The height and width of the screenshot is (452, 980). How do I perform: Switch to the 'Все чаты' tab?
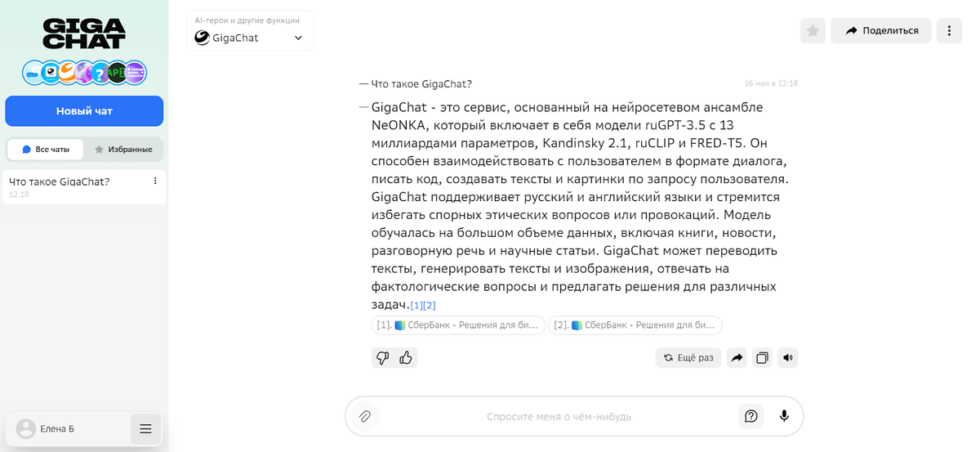pyautogui.click(x=46, y=150)
